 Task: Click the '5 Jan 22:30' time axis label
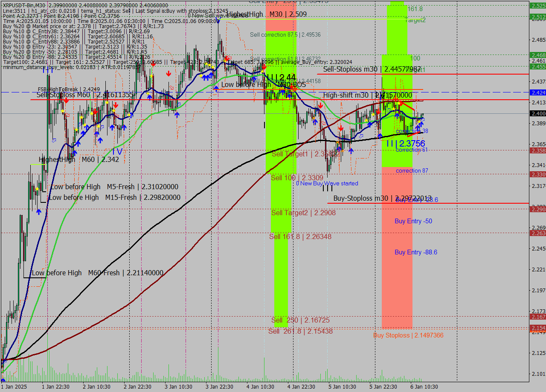click(x=383, y=386)
